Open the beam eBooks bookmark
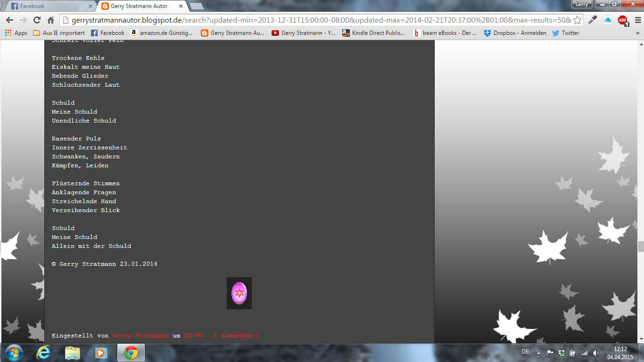The height and width of the screenshot is (362, 644). click(x=445, y=33)
